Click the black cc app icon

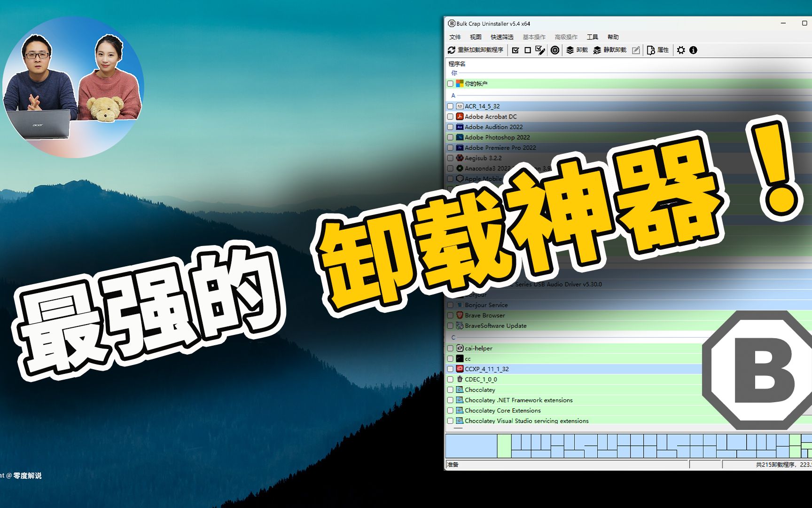460,358
